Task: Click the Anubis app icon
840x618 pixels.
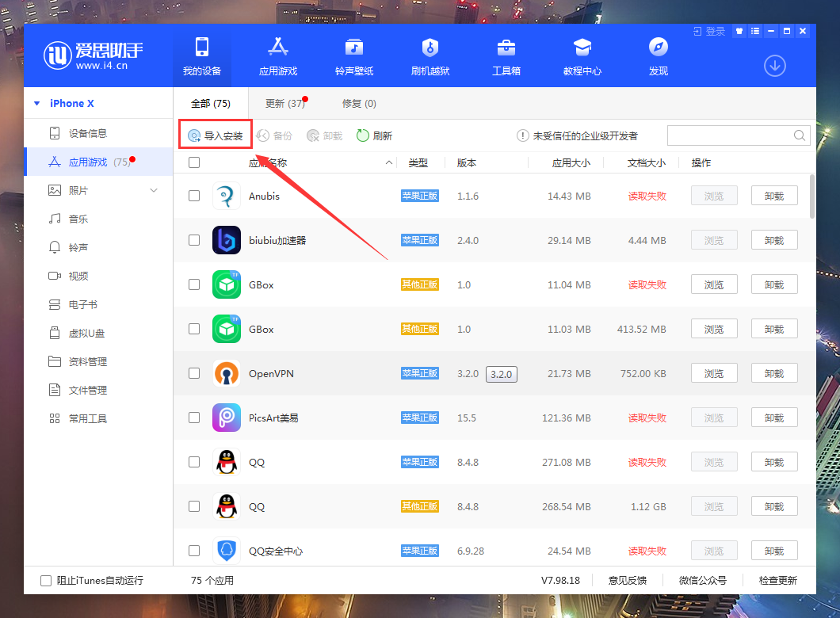Action: point(227,196)
